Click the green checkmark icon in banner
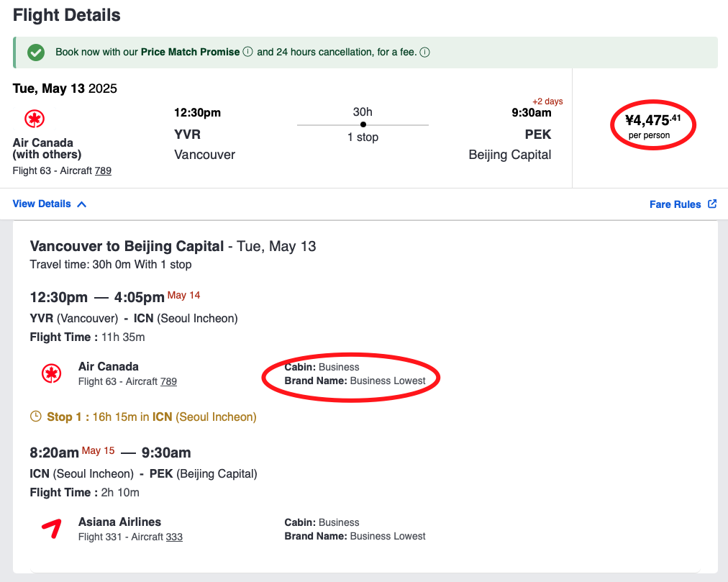The height and width of the screenshot is (582, 728). (35, 53)
